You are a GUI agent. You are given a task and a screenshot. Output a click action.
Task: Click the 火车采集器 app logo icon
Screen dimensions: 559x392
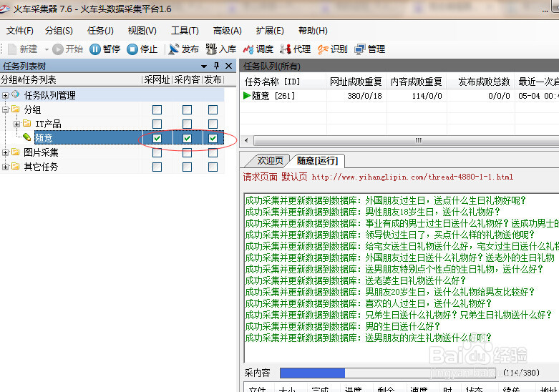(4, 9)
